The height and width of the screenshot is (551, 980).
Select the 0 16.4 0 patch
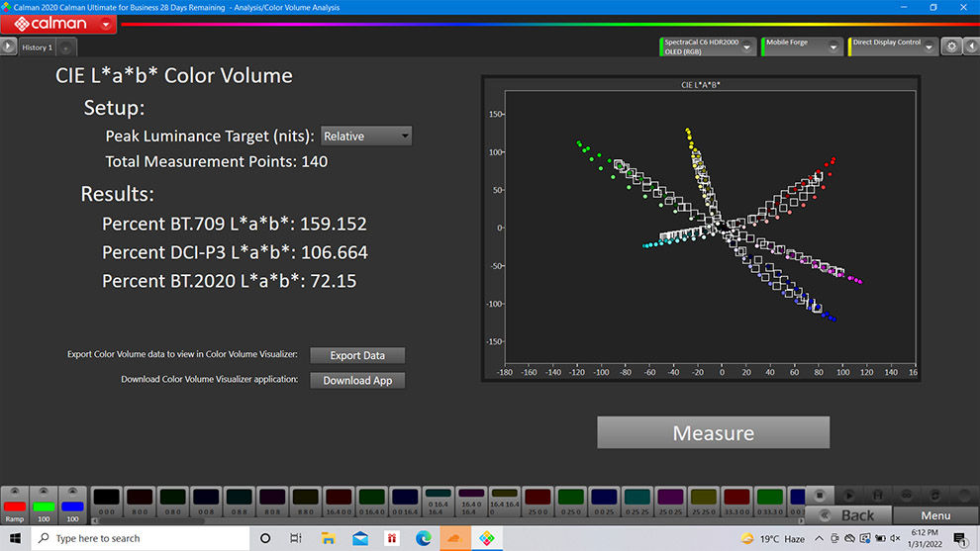point(371,502)
